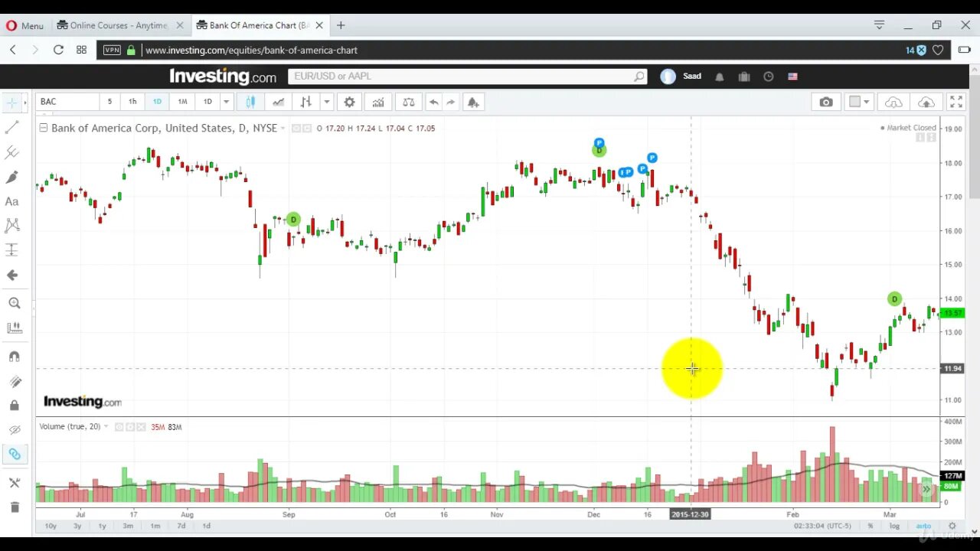The image size is (980, 551).
Task: Select the pattern drawing tool
Action: pyautogui.click(x=11, y=225)
